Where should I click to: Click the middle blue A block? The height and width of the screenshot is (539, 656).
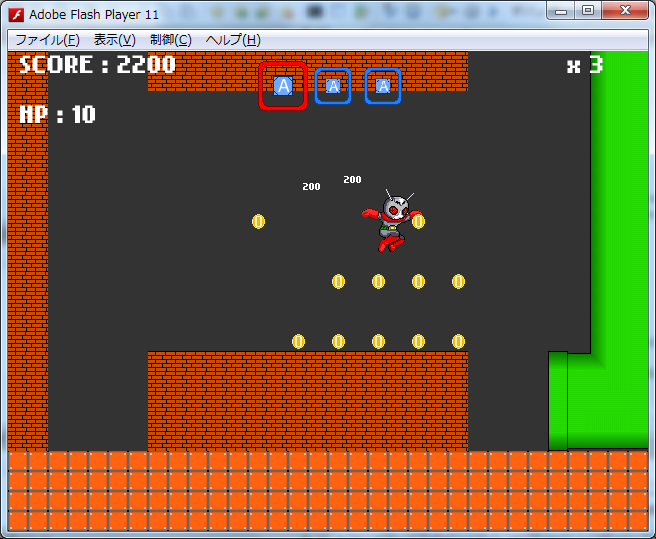click(333, 86)
